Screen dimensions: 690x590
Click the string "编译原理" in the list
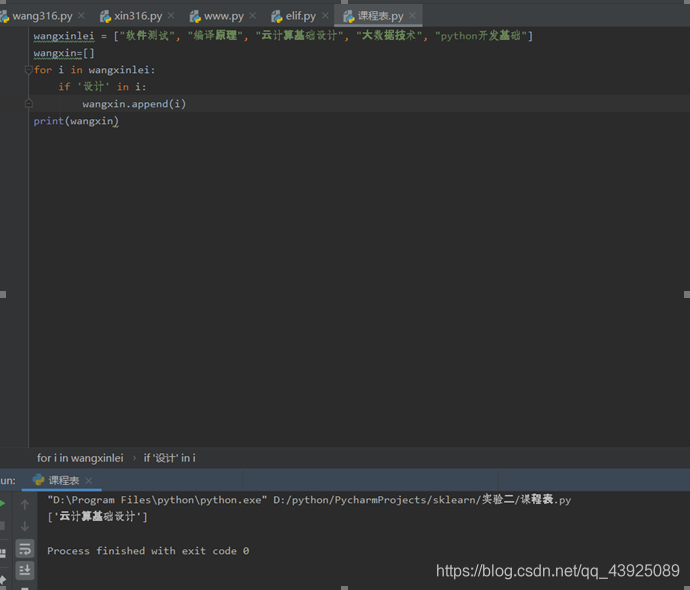215,36
